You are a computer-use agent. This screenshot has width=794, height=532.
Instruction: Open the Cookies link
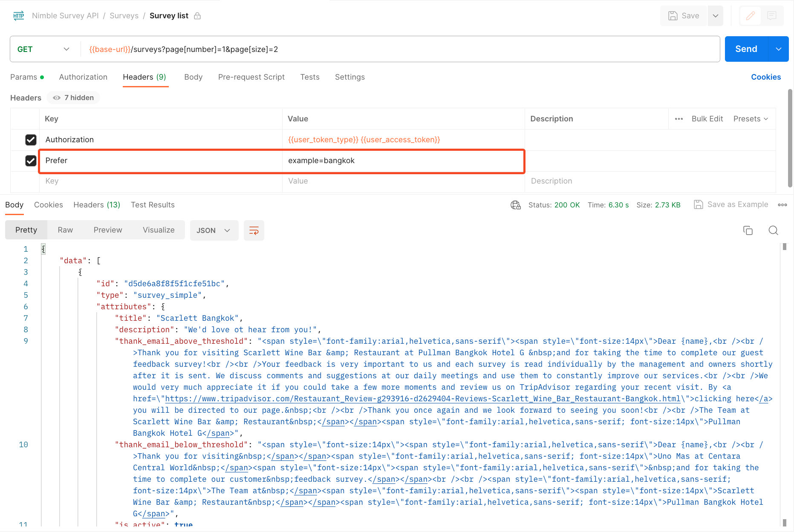pyautogui.click(x=765, y=77)
